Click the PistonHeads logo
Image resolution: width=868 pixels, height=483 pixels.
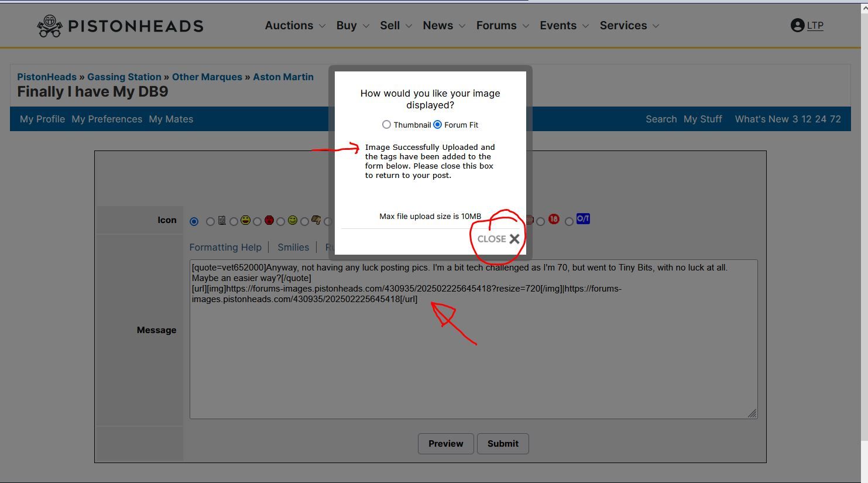point(120,26)
